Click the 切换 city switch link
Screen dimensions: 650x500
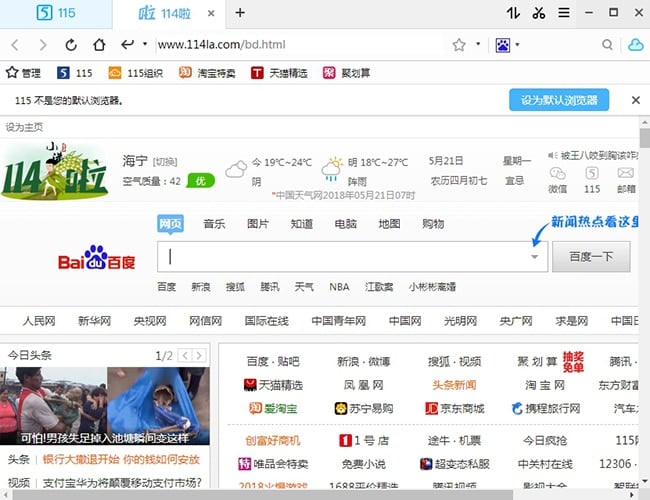tap(166, 162)
